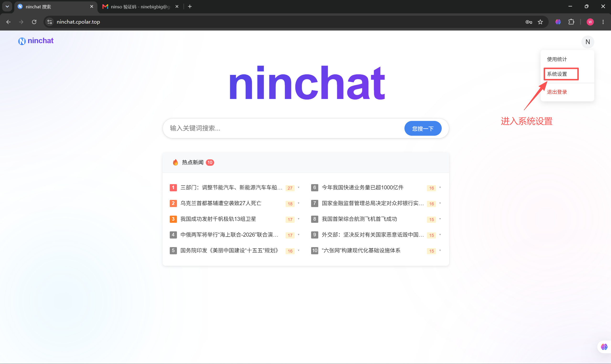The image size is (611, 364).
Task: Open news 国务院印发《美丽中国建设十五五规划》
Action: 230,250
